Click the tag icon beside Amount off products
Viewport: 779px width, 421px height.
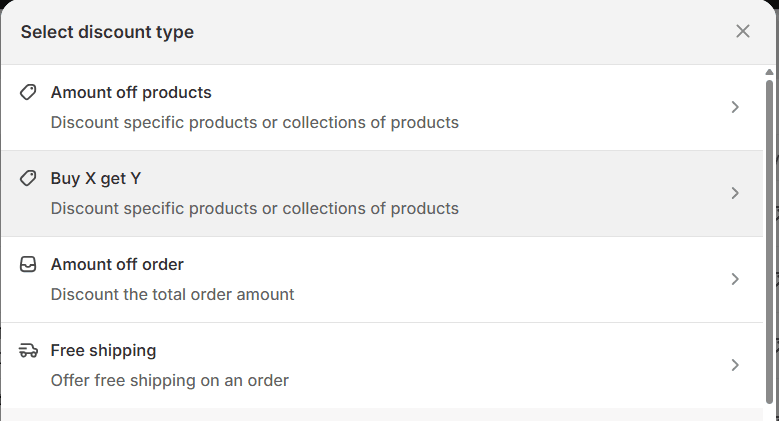coord(29,92)
